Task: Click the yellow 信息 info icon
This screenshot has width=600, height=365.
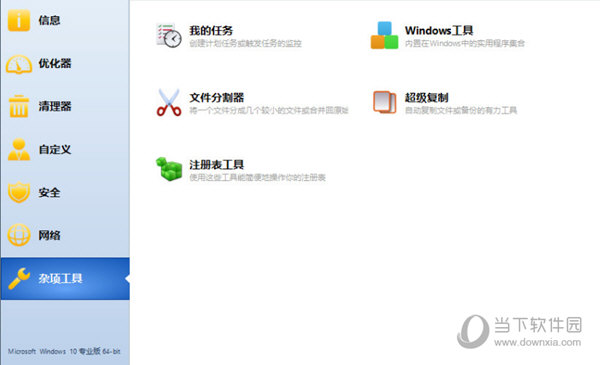Action: (x=18, y=20)
